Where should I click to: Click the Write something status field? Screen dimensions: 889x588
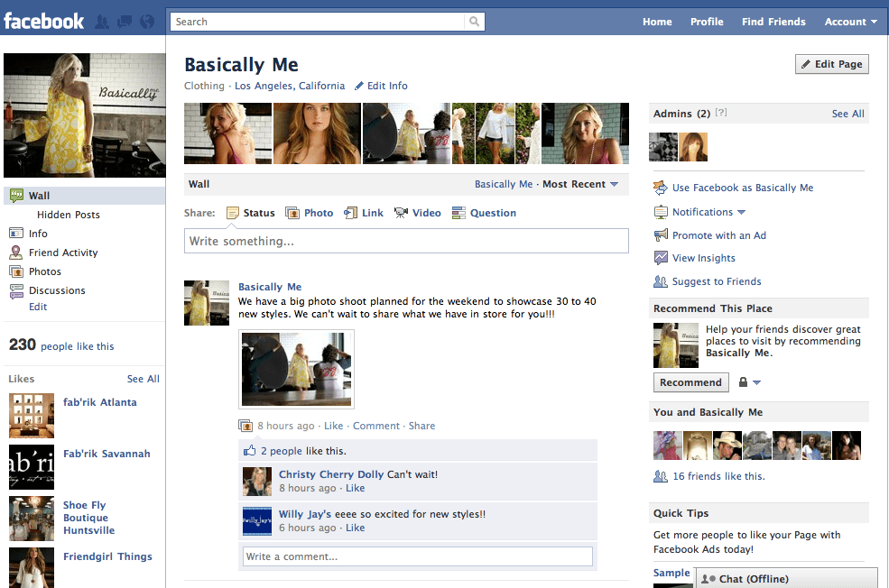406,241
